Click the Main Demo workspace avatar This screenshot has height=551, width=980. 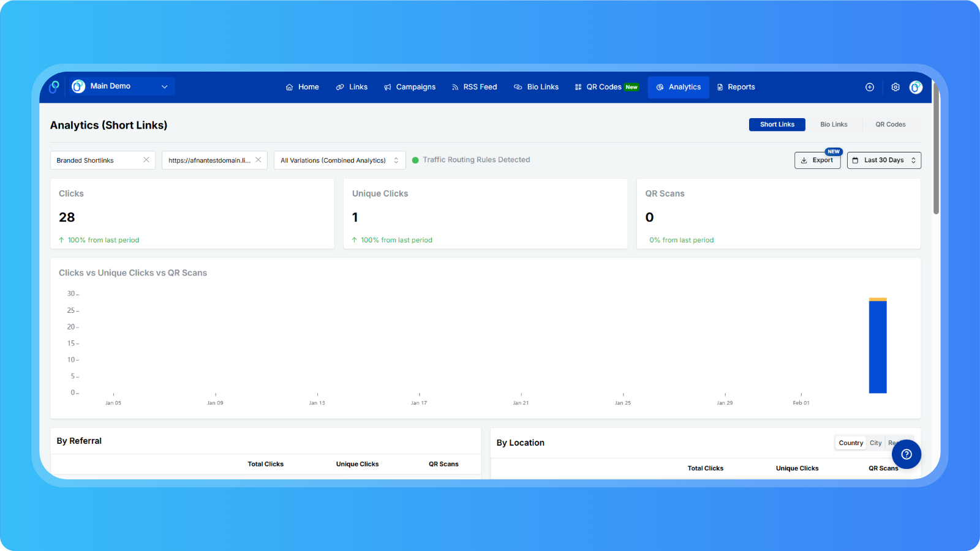(78, 86)
